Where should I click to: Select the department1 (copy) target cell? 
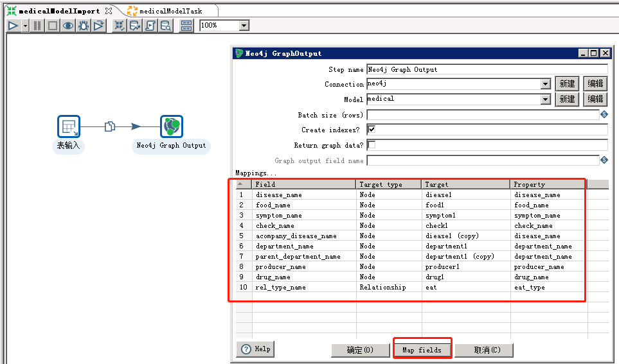point(466,256)
